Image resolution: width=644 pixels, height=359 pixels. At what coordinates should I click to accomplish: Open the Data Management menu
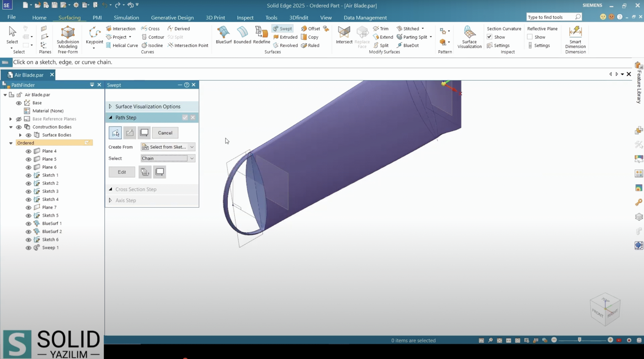coord(365,17)
